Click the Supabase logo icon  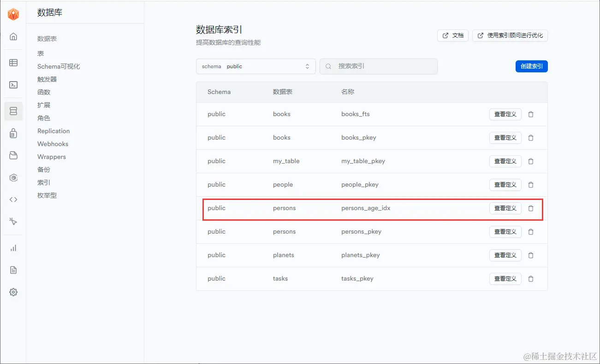tap(13, 15)
